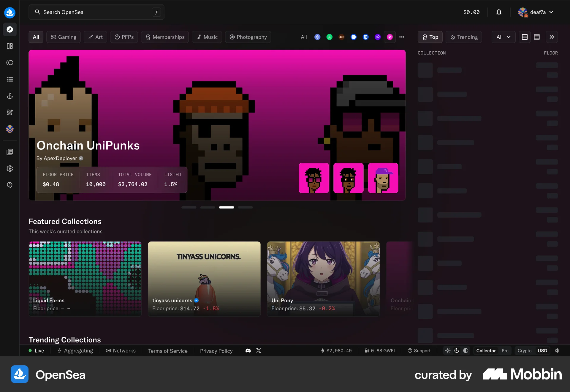
Task: Select the Photography category filter
Action: click(x=248, y=37)
